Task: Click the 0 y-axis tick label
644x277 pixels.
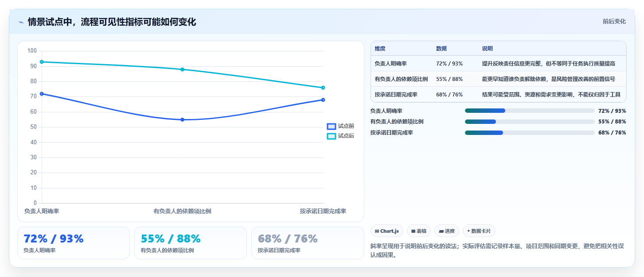Action: (35, 203)
